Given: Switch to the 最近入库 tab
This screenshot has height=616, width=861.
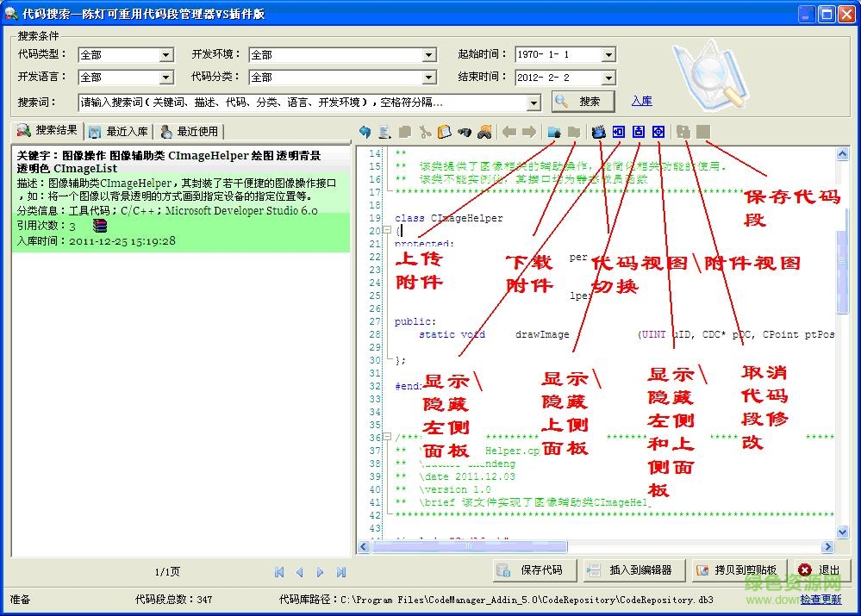Looking at the screenshot, I should (119, 131).
